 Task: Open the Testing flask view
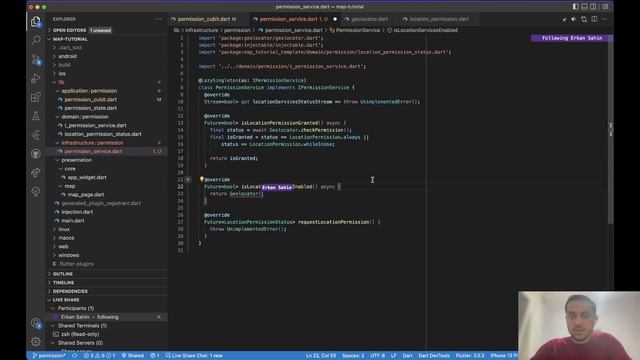[36, 116]
